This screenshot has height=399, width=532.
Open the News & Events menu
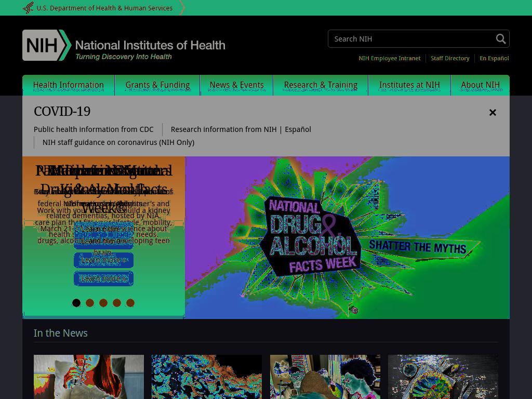tap(236, 85)
